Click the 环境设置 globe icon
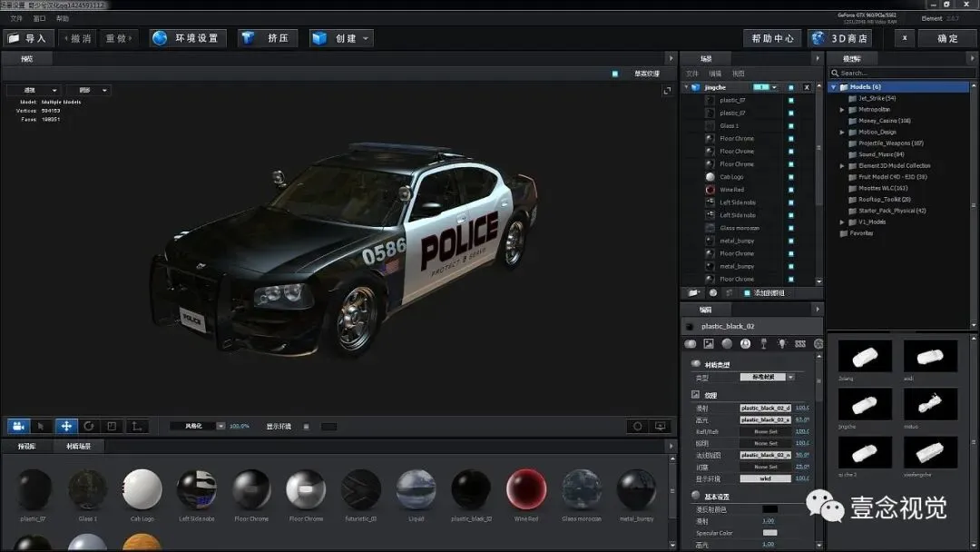 pyautogui.click(x=161, y=38)
